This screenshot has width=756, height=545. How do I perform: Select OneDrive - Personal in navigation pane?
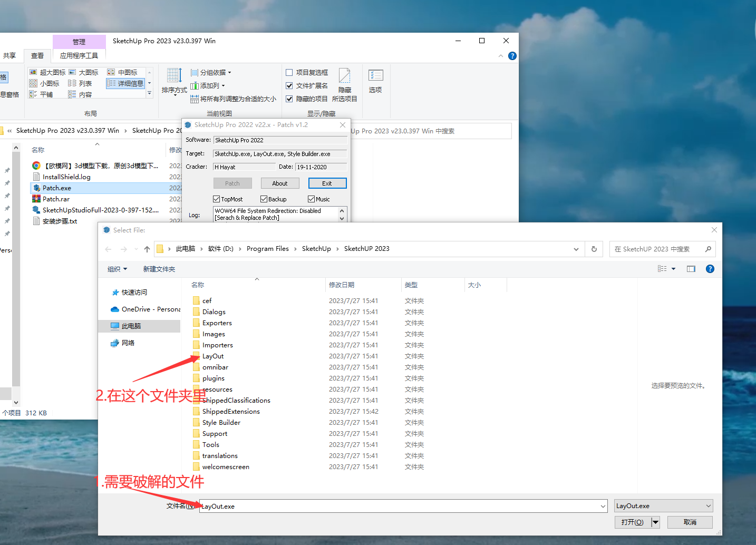(x=146, y=309)
